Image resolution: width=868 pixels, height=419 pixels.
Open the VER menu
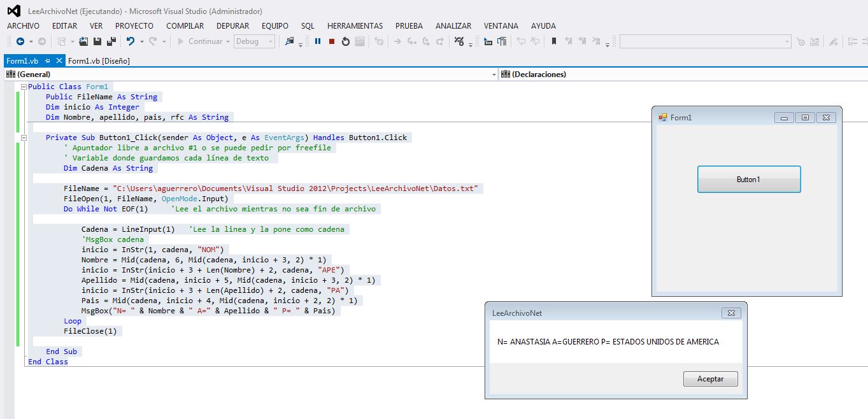(x=96, y=26)
